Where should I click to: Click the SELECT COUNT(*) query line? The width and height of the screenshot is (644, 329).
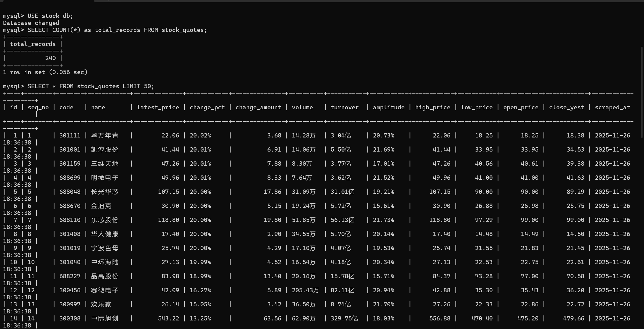pos(105,30)
